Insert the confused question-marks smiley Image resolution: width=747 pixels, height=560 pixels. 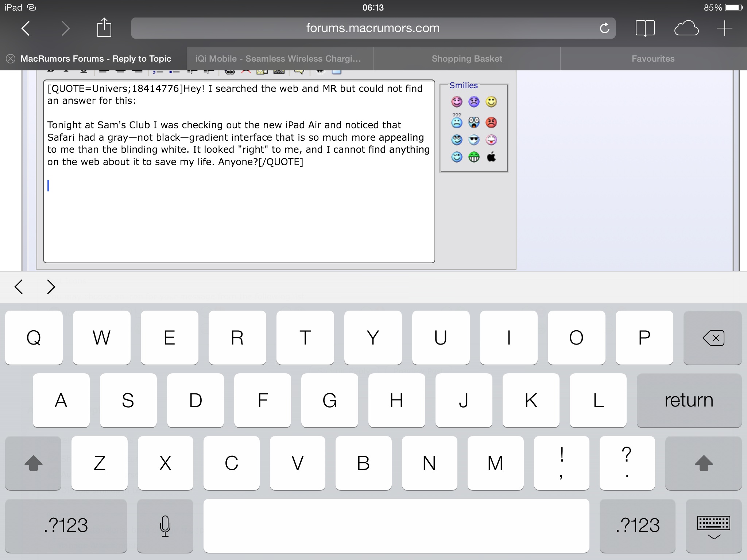(457, 121)
